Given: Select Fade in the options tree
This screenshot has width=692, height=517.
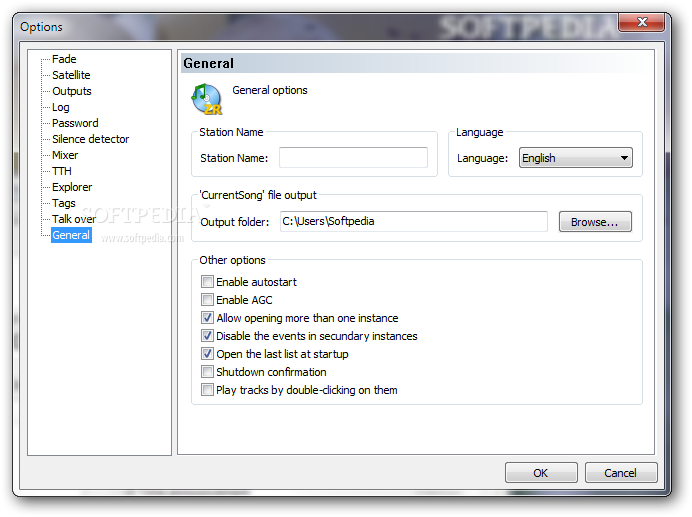Looking at the screenshot, I should tap(64, 59).
